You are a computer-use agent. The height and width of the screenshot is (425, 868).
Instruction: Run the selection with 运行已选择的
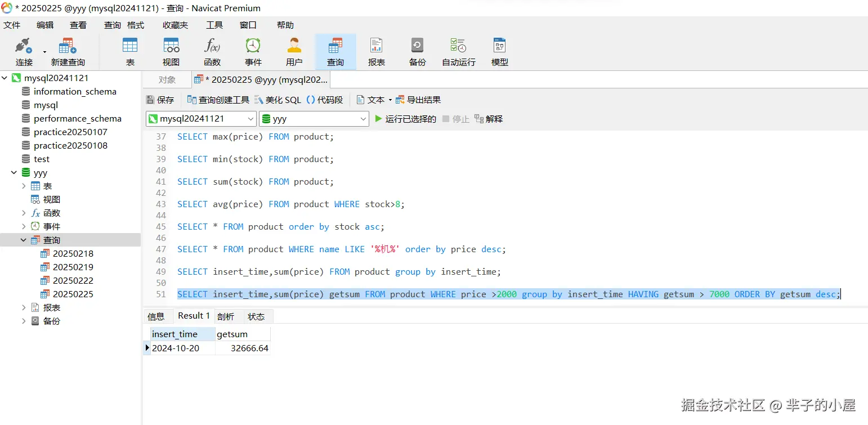[406, 119]
